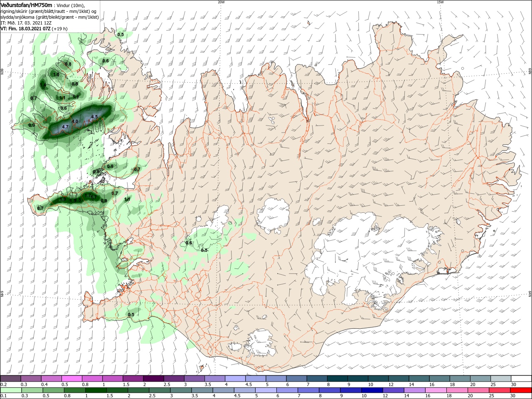Screen dimensions: 532x399
Task: Click the 4.7 precipitation value label
Action: point(65,127)
